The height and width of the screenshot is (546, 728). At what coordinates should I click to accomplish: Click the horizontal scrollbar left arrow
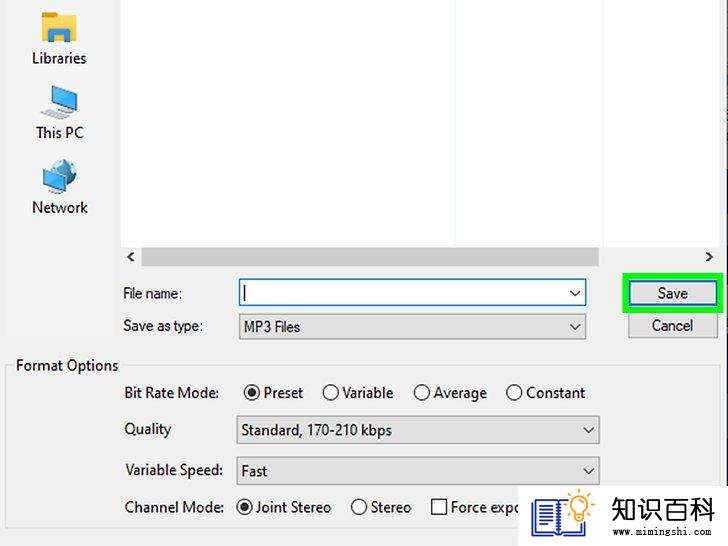pyautogui.click(x=131, y=257)
